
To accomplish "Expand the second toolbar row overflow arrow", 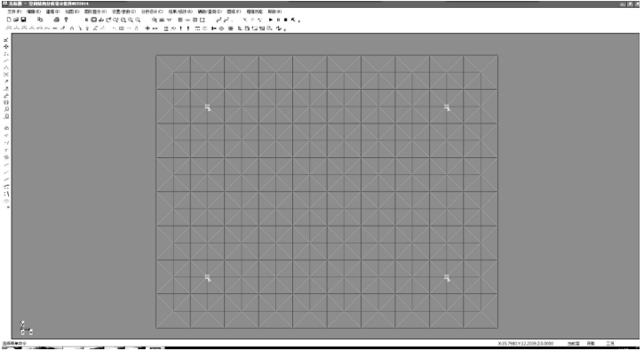I will [285, 29].
